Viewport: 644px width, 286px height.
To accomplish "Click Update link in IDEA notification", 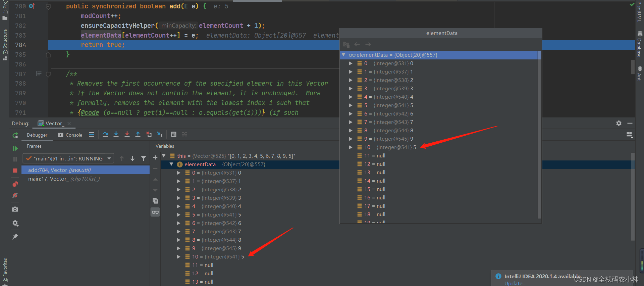I will 515,283.
